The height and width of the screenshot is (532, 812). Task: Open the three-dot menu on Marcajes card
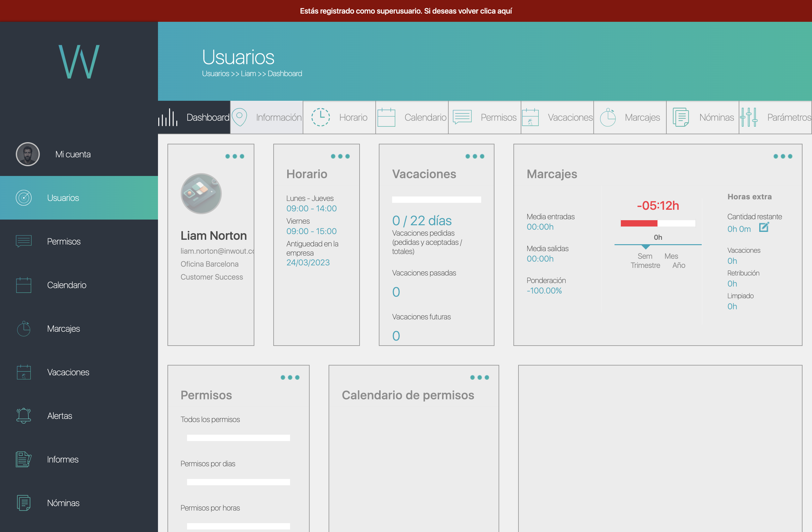(783, 156)
